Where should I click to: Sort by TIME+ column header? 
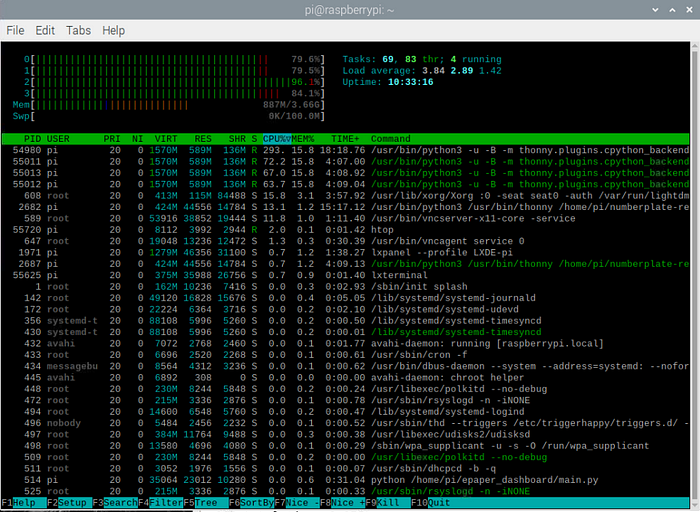tap(345, 139)
